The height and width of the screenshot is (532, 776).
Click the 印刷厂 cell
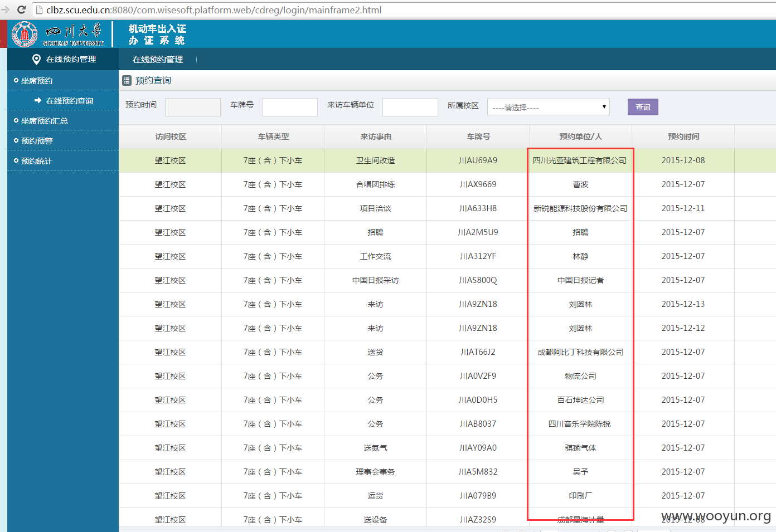[581, 496]
